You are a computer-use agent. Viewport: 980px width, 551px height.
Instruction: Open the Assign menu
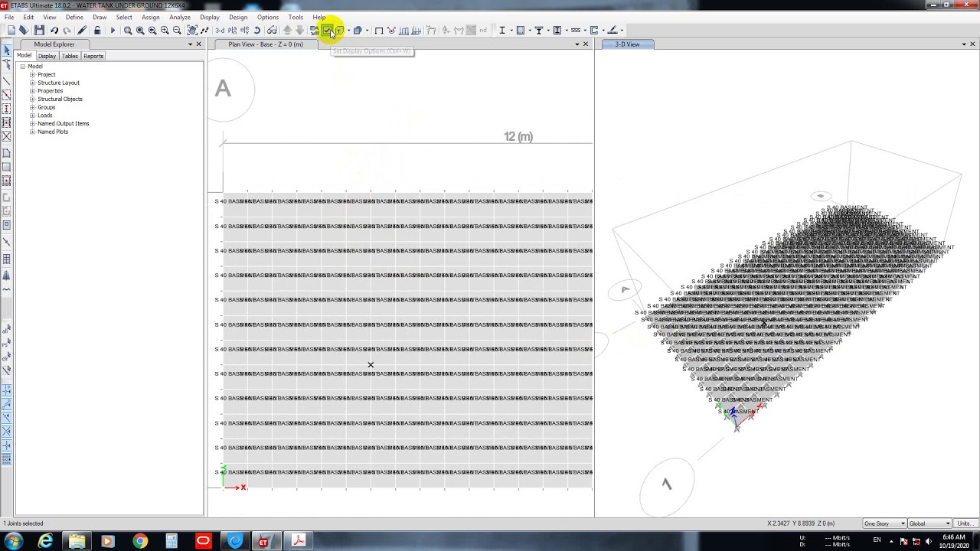pyautogui.click(x=150, y=17)
